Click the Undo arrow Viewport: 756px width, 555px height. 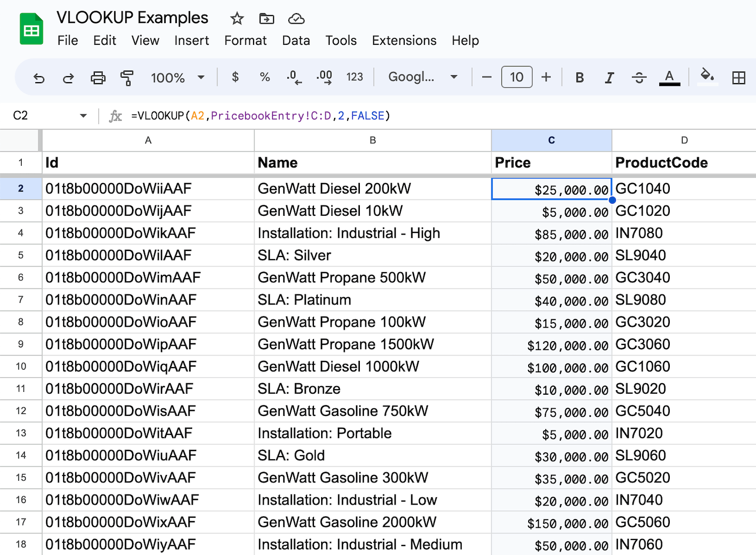(x=39, y=78)
